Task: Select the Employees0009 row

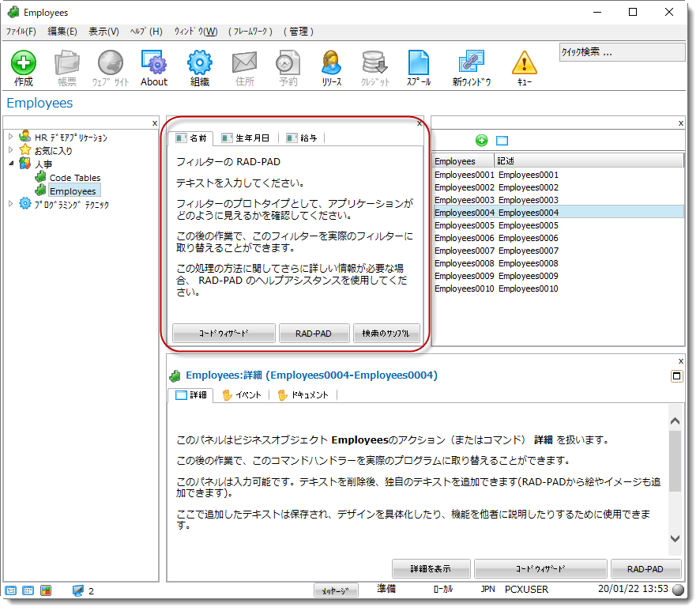Action: click(x=558, y=276)
